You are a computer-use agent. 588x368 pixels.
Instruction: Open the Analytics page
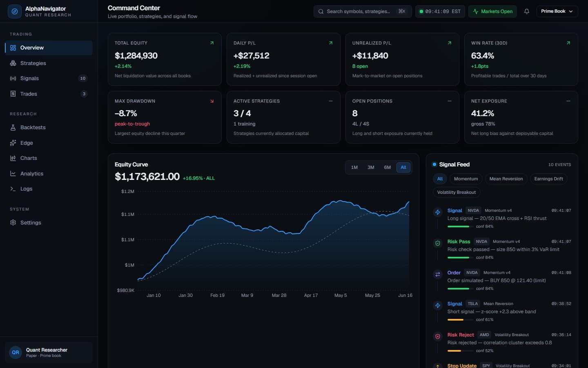(49, 174)
